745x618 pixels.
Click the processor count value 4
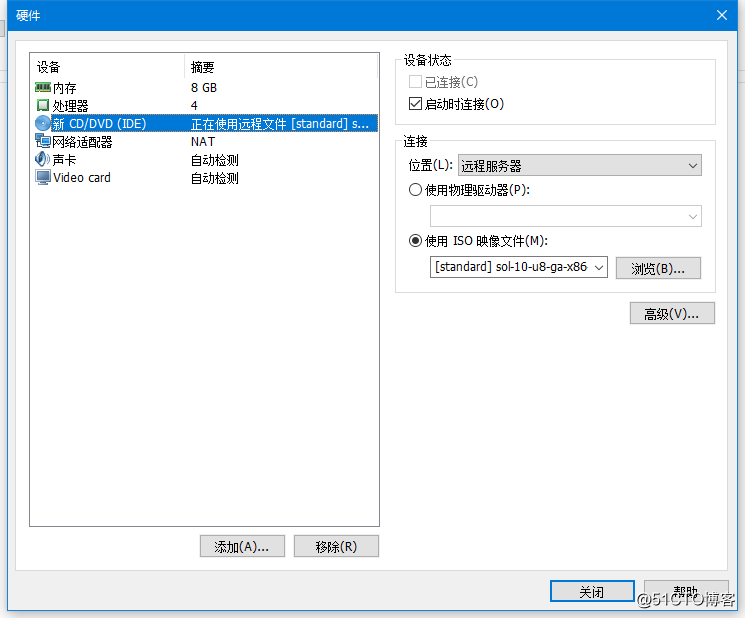pos(194,105)
